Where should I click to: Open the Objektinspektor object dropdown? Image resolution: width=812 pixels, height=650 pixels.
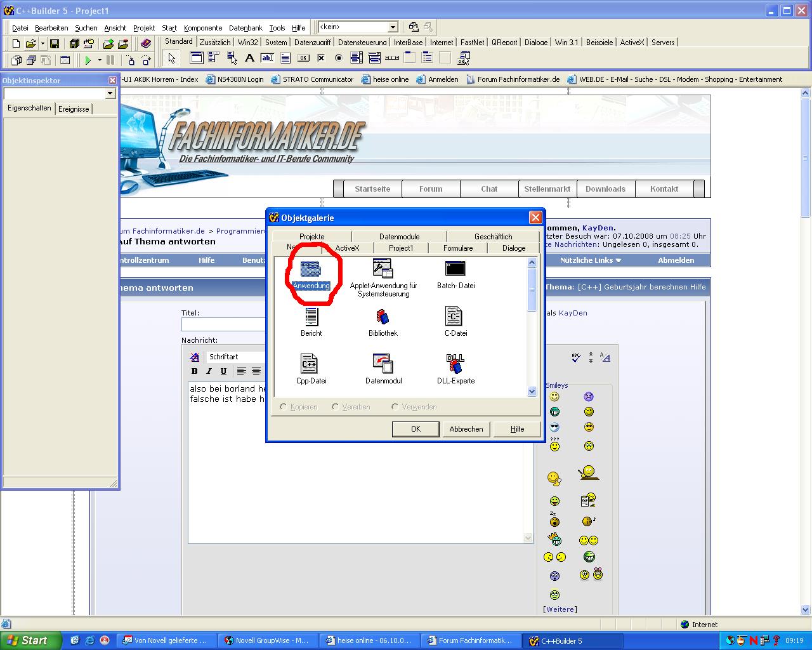click(x=110, y=93)
